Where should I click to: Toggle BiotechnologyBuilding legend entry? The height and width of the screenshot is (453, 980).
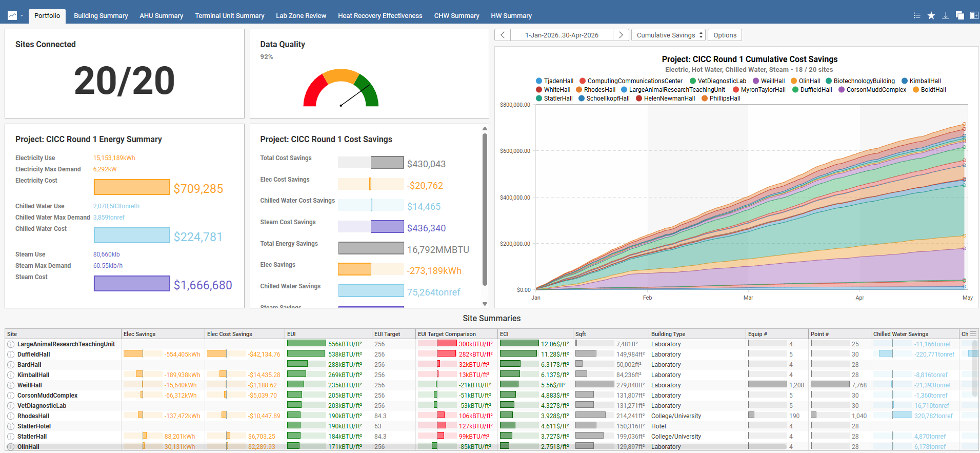coord(860,81)
